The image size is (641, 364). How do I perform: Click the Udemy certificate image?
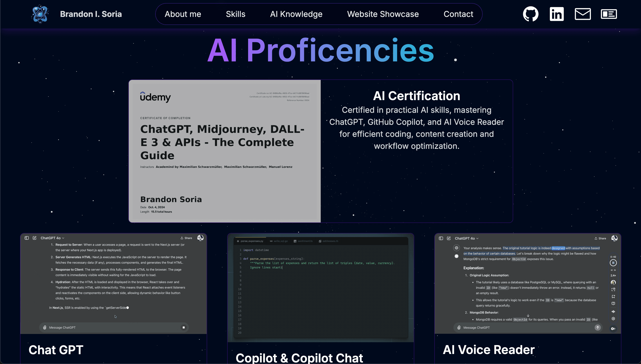225,151
